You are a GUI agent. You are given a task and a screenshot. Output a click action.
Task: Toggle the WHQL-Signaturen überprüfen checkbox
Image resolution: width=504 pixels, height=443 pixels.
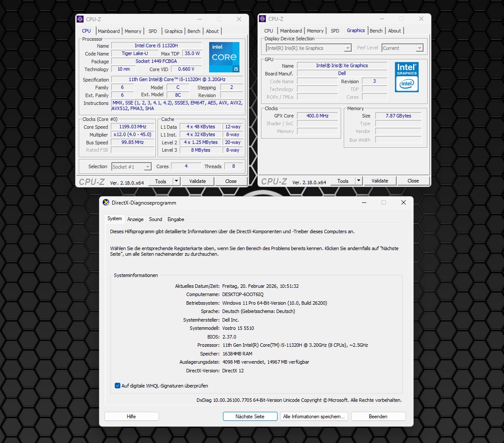pyautogui.click(x=118, y=386)
